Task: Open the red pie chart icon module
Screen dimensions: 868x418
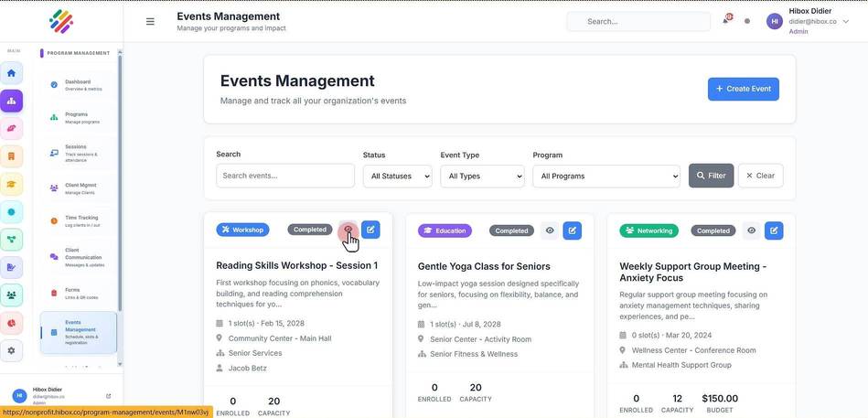Action: pos(11,323)
